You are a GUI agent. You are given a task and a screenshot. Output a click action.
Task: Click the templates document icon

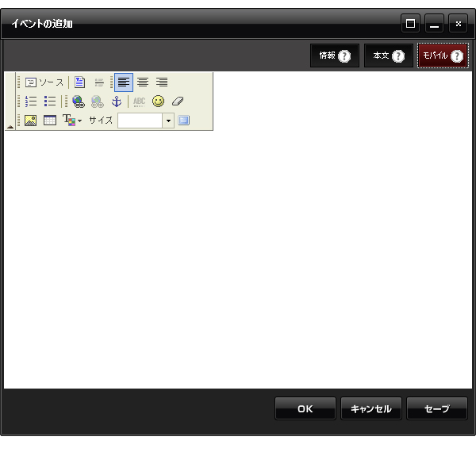tap(79, 82)
